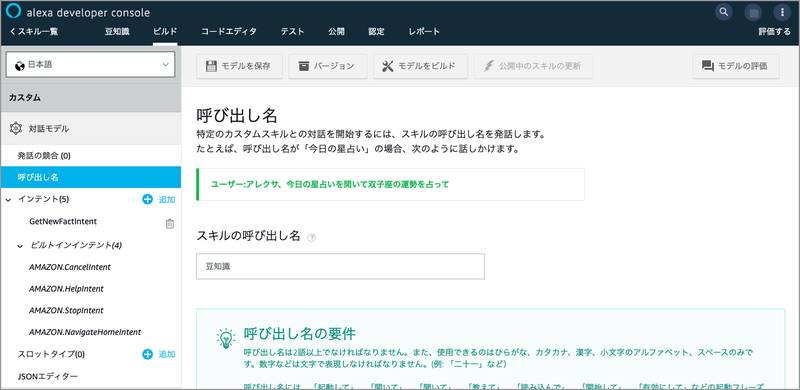Select 対話モデル in the sidebar
Viewport: 800px width, 390px height.
91,129
